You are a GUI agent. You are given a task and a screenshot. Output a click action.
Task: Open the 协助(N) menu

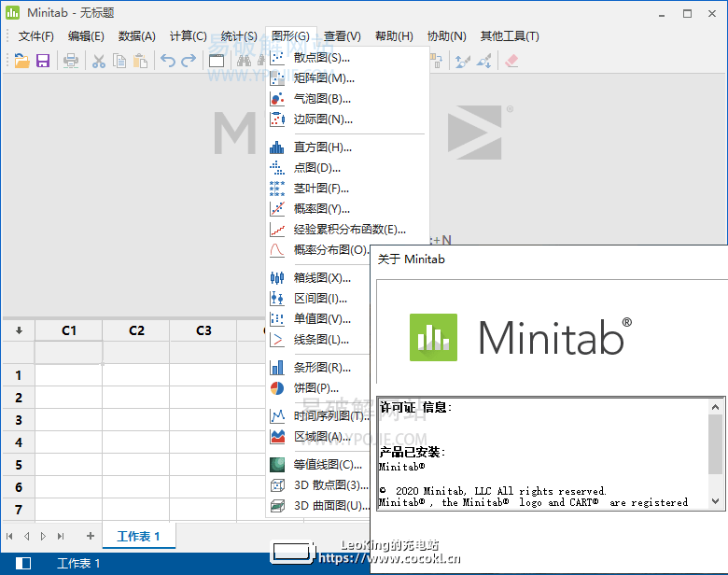click(447, 36)
